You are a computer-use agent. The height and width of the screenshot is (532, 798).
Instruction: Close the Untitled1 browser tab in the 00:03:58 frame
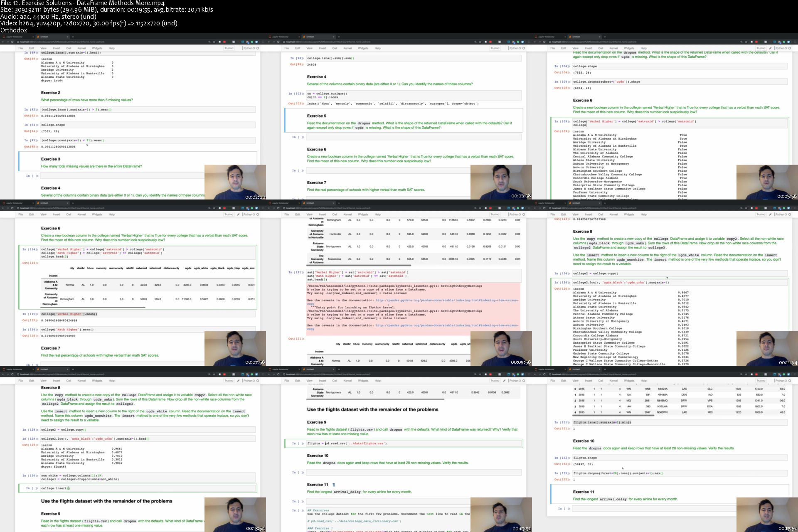[334, 37]
